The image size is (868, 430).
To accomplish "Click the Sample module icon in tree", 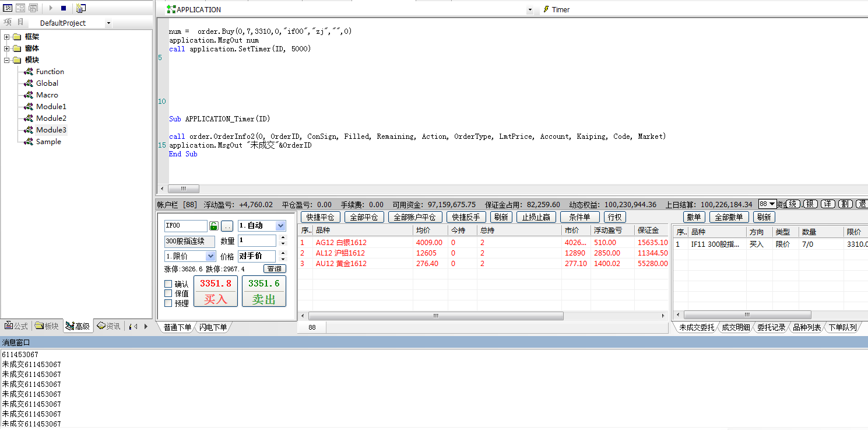I will [27, 142].
